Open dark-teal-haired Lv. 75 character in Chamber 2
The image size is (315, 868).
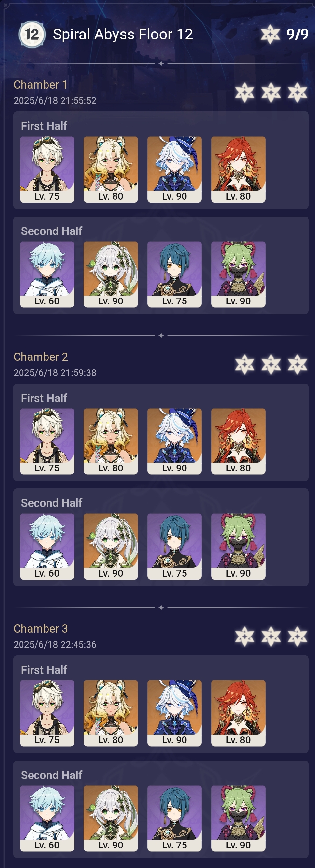click(174, 547)
